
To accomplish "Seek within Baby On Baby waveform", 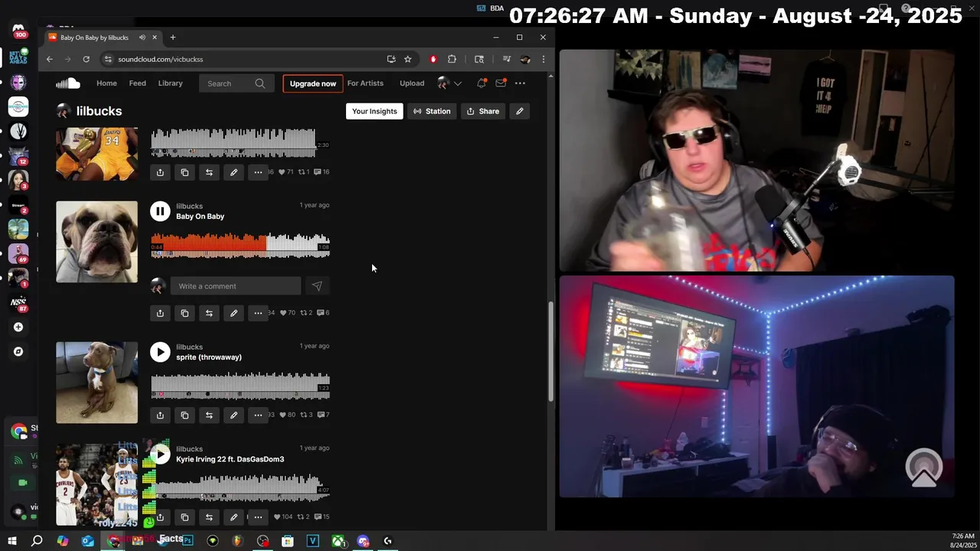I will tap(240, 246).
